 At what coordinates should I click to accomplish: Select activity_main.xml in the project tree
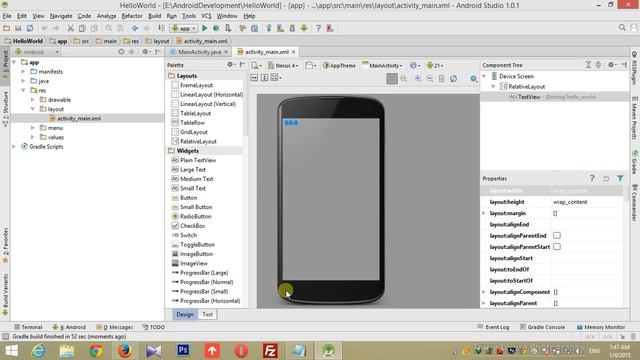[x=79, y=118]
